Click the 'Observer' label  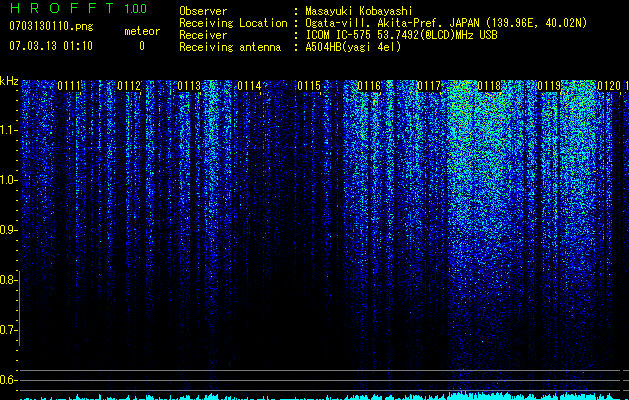tap(203, 11)
